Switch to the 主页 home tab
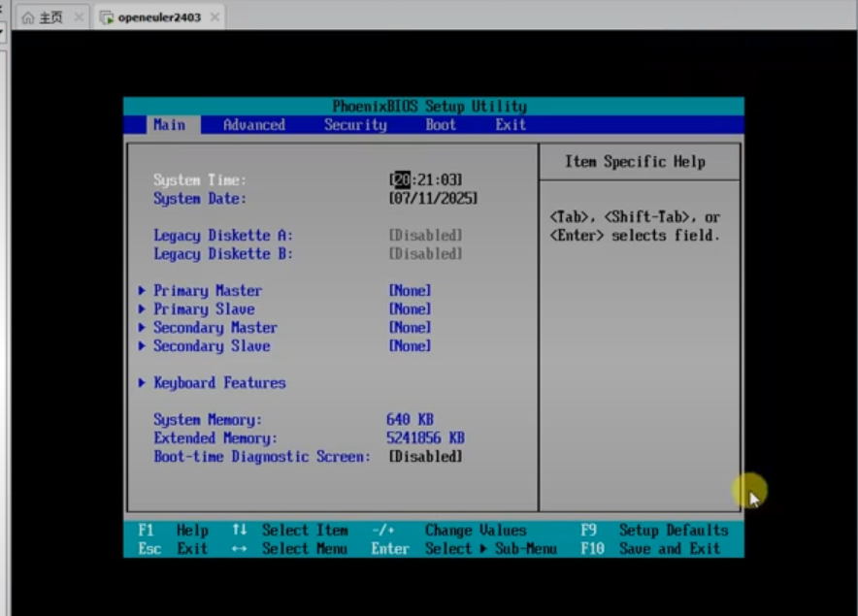 [x=50, y=16]
